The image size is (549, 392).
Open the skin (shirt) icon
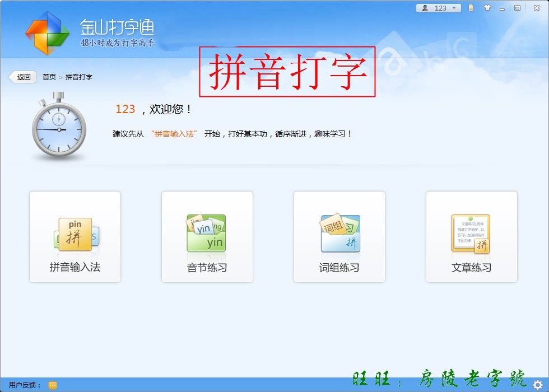click(x=487, y=8)
